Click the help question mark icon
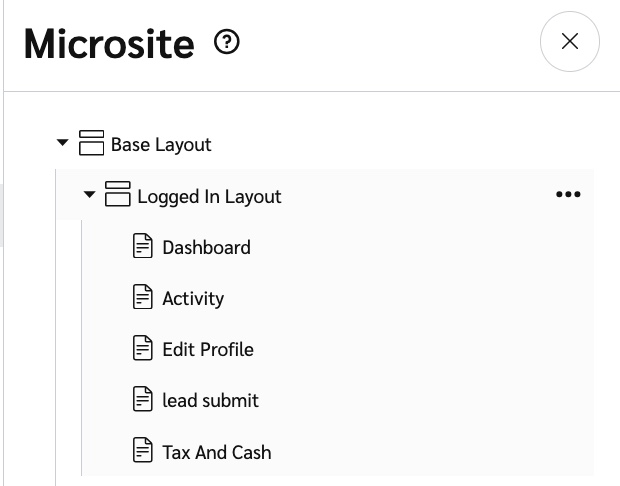 228,43
